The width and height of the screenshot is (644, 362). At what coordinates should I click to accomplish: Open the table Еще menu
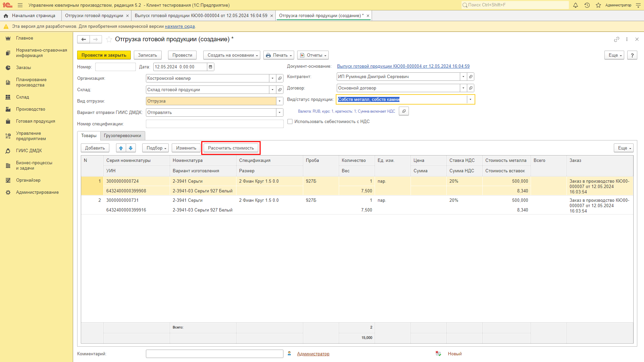point(624,148)
